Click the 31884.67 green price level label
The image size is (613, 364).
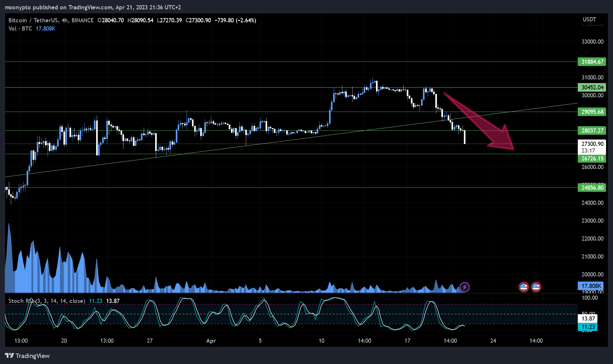point(592,62)
